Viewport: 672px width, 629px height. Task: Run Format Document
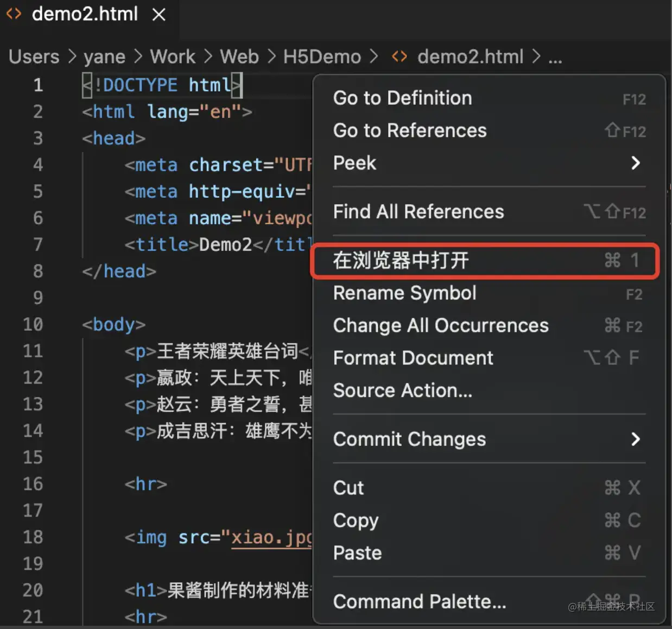coord(413,358)
